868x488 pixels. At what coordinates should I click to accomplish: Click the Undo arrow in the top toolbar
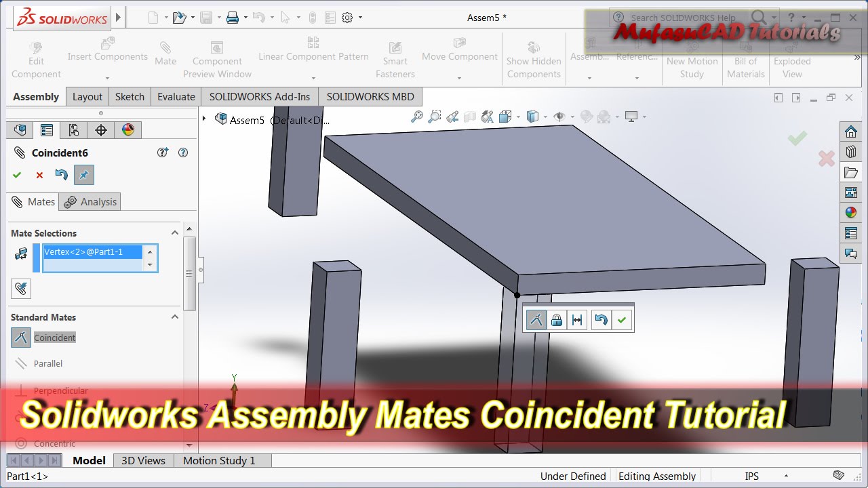258,18
